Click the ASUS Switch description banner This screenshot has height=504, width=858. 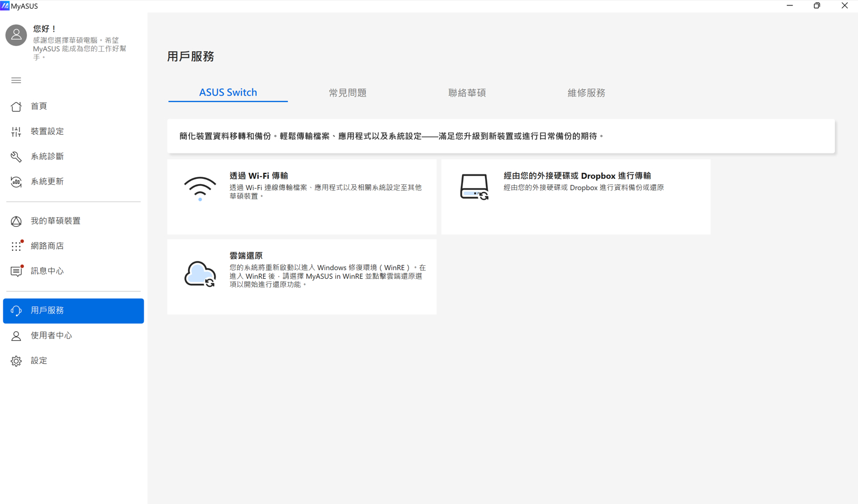tap(501, 136)
